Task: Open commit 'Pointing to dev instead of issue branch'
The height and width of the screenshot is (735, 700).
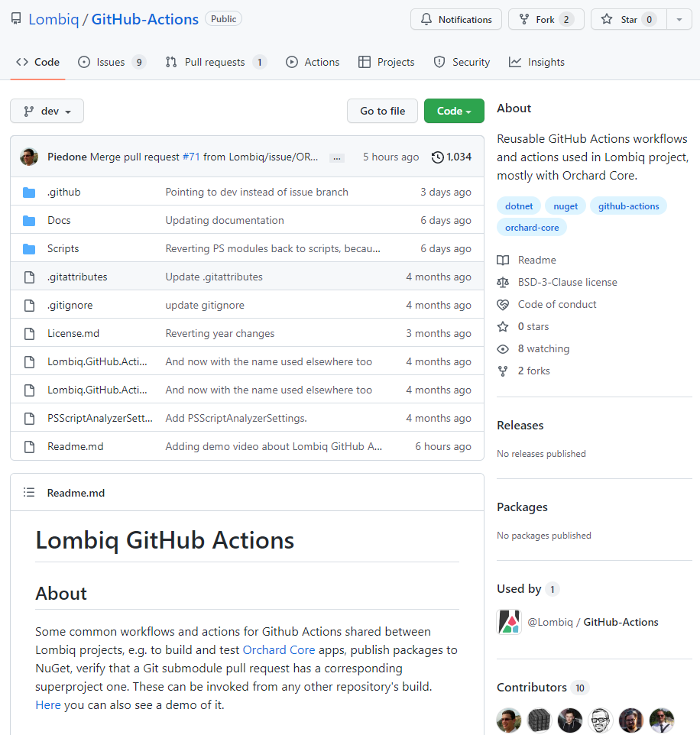Action: tap(257, 193)
